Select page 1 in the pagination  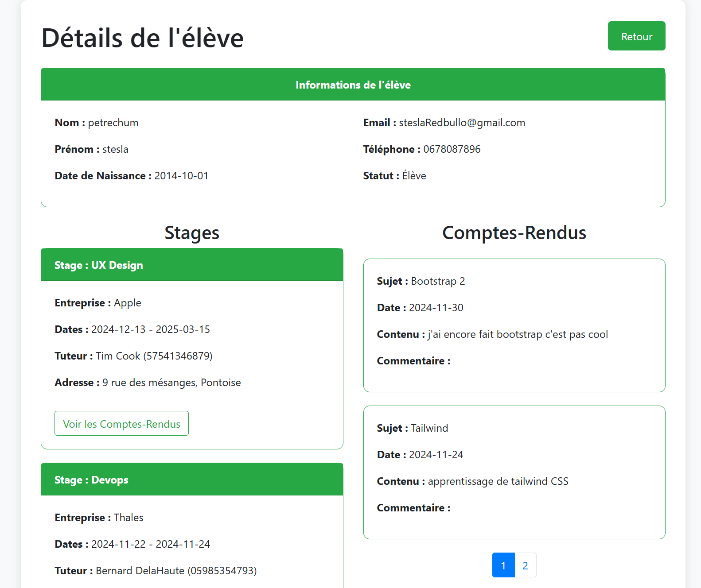click(x=503, y=565)
